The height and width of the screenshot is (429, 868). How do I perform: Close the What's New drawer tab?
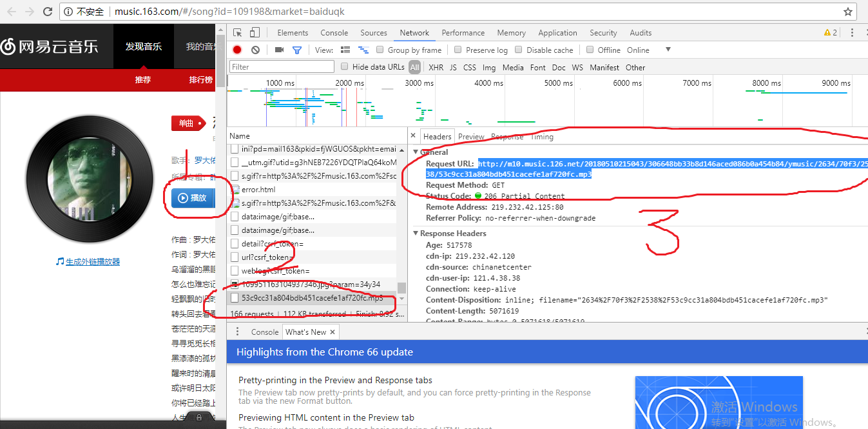coord(333,332)
